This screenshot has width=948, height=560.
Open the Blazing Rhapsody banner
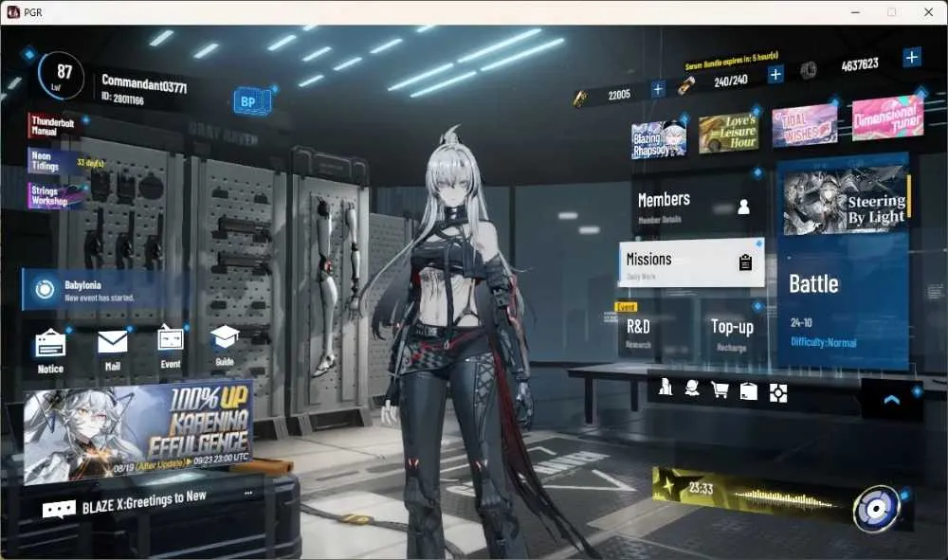[x=659, y=140]
